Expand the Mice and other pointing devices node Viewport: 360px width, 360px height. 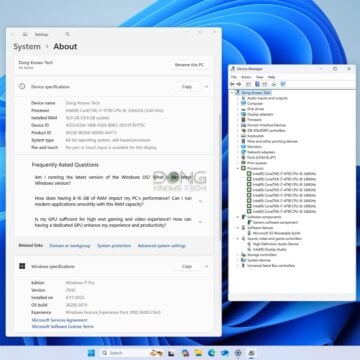click(238, 141)
